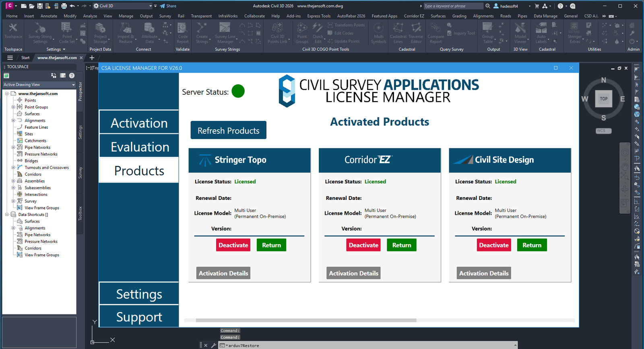This screenshot has width=644, height=349.
Task: Select the Activation section in License Manager
Action: coord(139,123)
